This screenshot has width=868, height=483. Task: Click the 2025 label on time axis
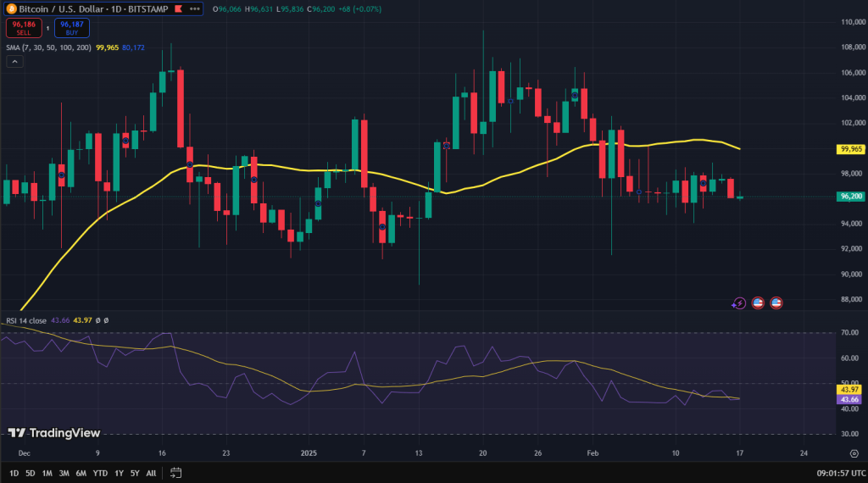pyautogui.click(x=309, y=453)
